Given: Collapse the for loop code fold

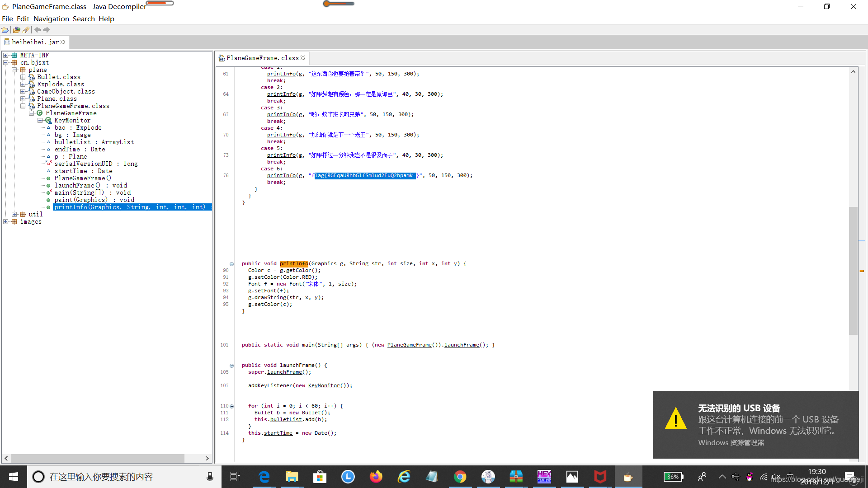Looking at the screenshot, I should [231, 406].
